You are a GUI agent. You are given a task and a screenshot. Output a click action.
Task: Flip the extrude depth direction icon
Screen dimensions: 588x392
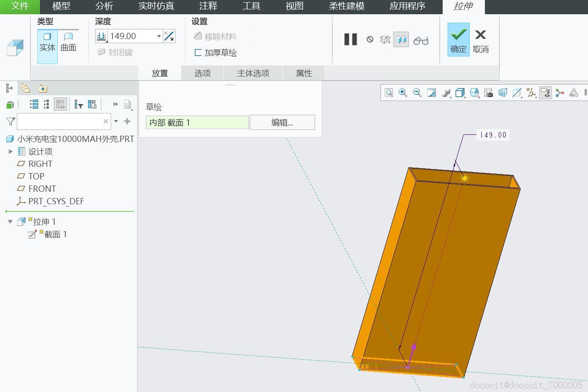pyautogui.click(x=169, y=36)
